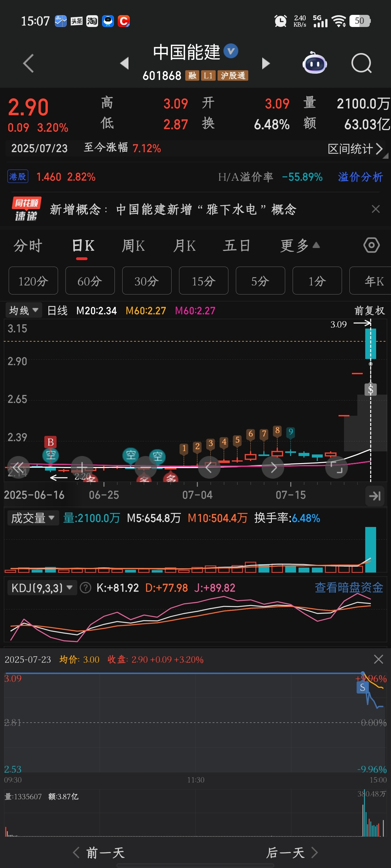The height and width of the screenshot is (868, 391).
Task: Open the 均线 indicator dropdown
Action: point(24,310)
